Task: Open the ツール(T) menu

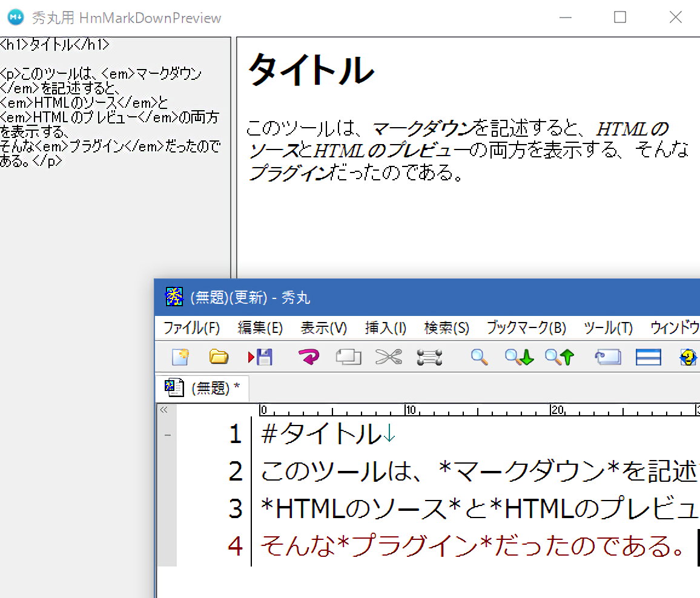Action: point(608,328)
